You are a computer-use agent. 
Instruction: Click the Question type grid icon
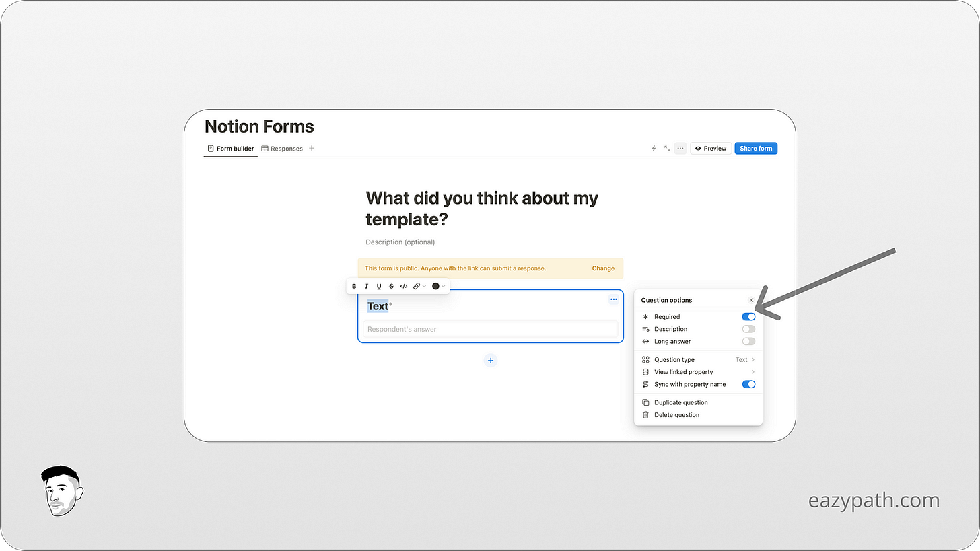click(645, 359)
